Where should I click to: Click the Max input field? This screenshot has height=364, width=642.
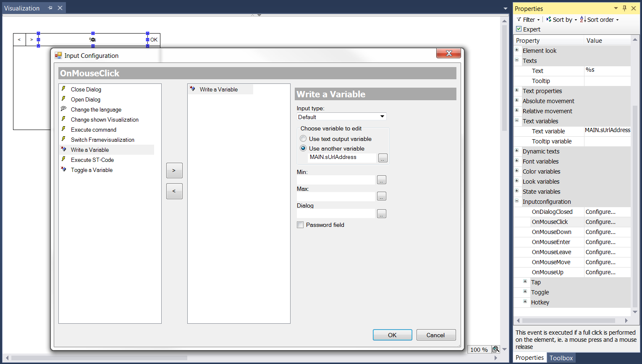335,196
